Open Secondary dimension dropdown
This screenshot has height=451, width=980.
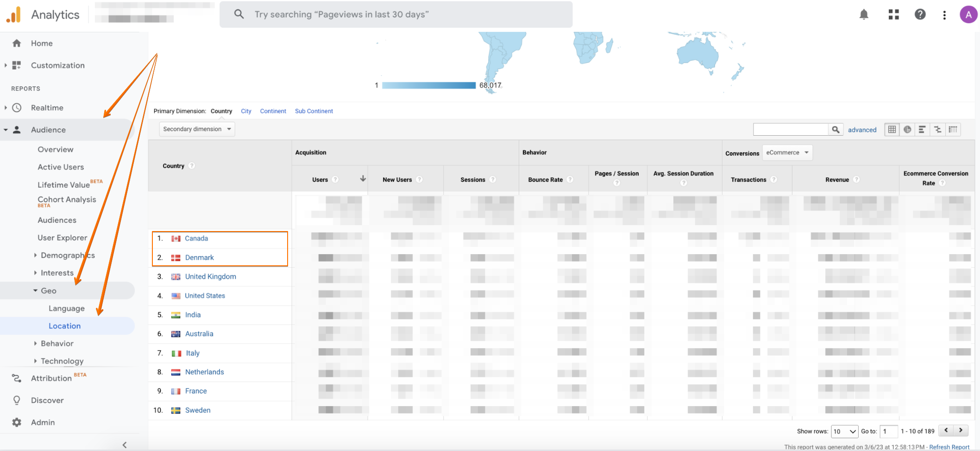tap(197, 129)
